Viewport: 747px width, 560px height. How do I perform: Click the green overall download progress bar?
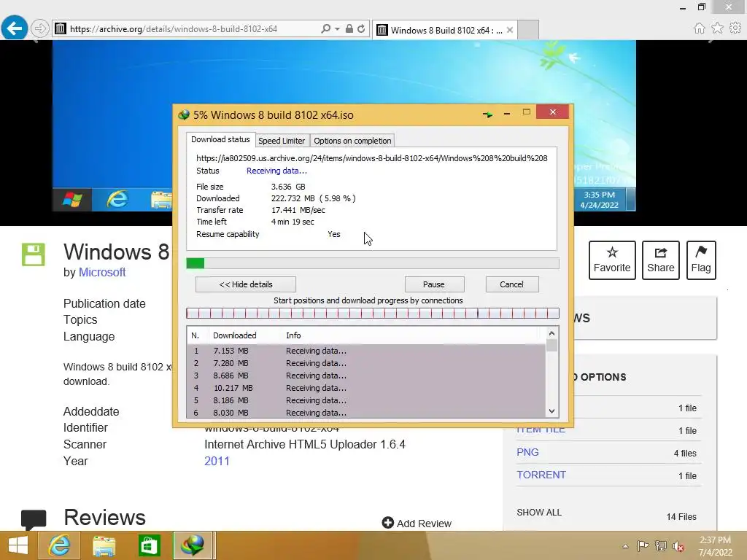click(x=373, y=262)
